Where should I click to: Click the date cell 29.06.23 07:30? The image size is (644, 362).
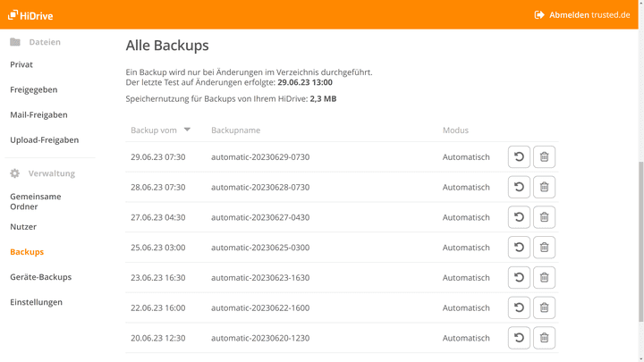pyautogui.click(x=158, y=157)
